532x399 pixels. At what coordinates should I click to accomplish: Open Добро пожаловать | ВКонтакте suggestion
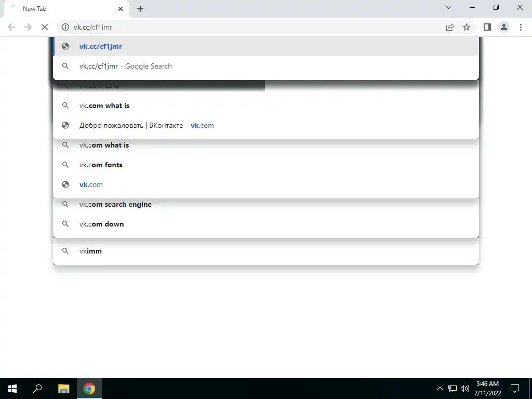pyautogui.click(x=266, y=125)
